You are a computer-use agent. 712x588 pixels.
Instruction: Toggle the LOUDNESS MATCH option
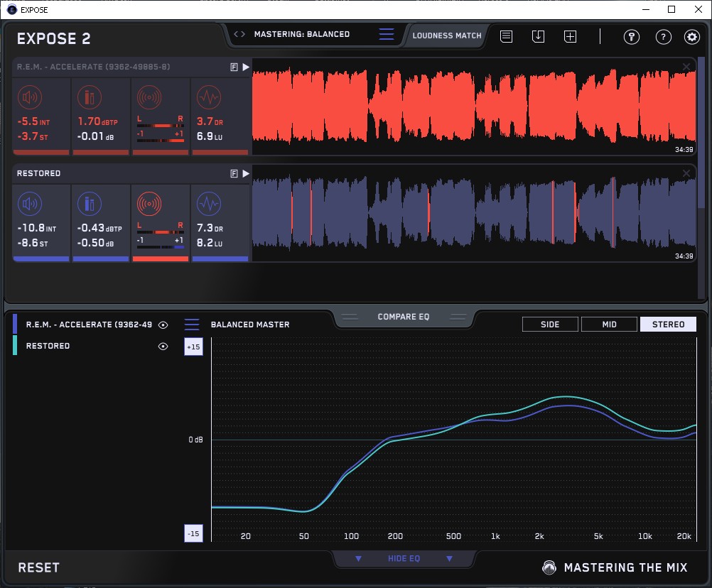tap(446, 35)
